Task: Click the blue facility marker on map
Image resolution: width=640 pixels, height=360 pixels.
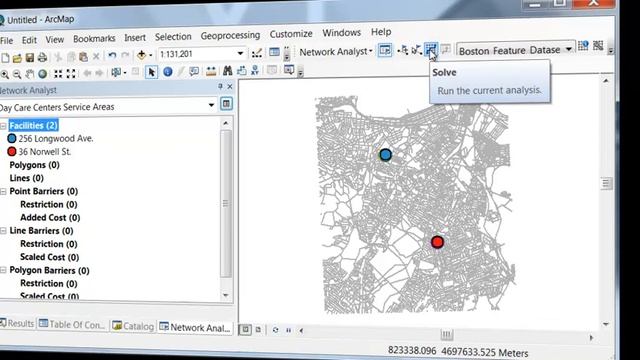Action: [x=385, y=155]
